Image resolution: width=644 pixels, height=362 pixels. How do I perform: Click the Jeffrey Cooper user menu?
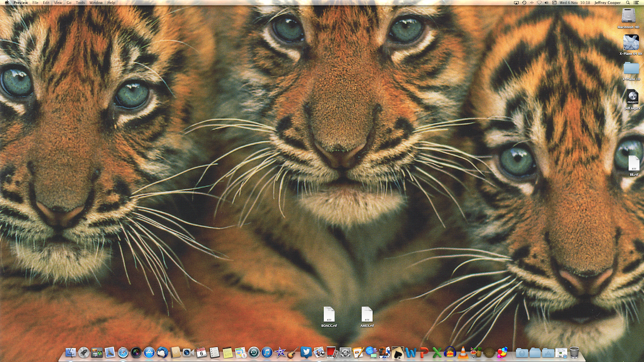coord(608,3)
